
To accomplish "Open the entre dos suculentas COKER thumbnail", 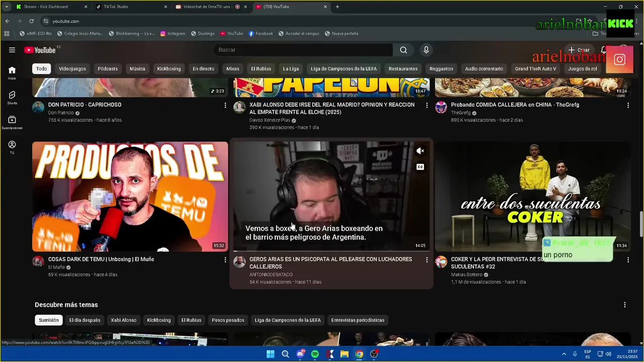I will point(533,197).
